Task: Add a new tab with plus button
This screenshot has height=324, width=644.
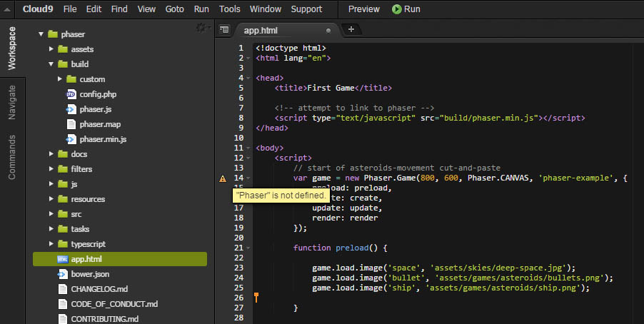Action: point(351,29)
